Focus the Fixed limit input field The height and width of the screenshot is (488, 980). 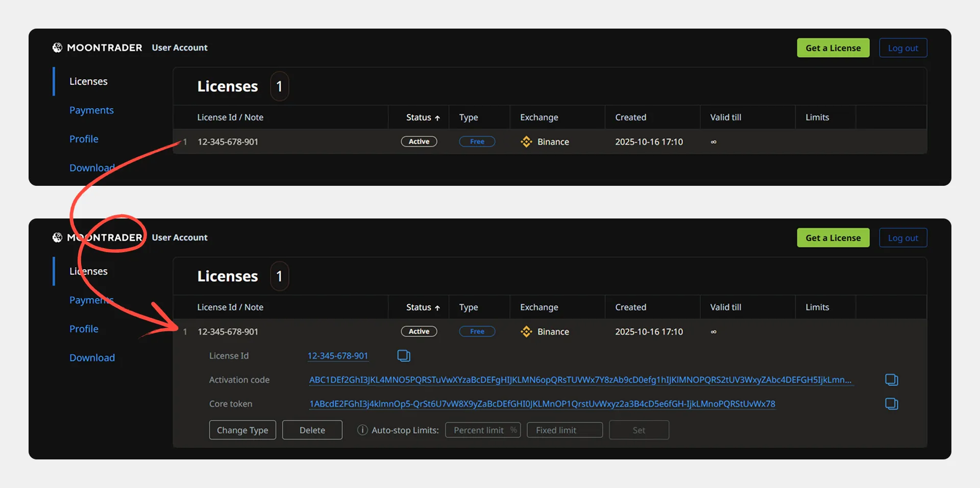564,430
